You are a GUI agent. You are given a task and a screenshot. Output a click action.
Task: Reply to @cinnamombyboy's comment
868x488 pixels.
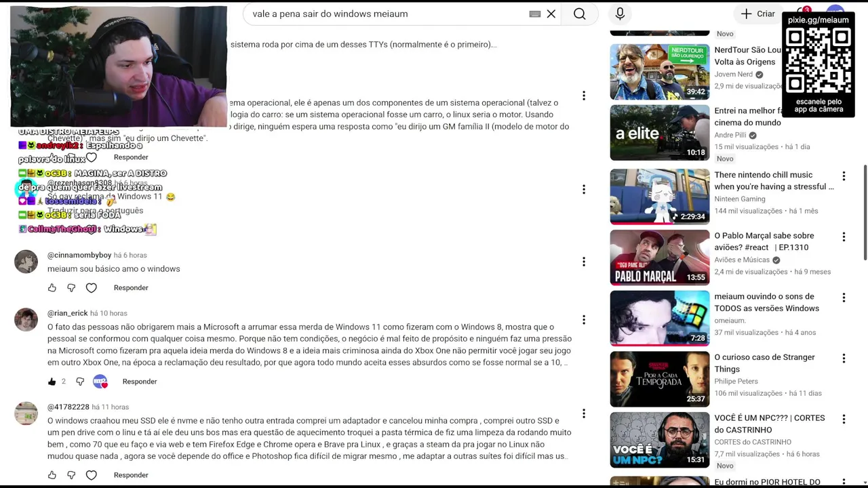[x=131, y=288]
